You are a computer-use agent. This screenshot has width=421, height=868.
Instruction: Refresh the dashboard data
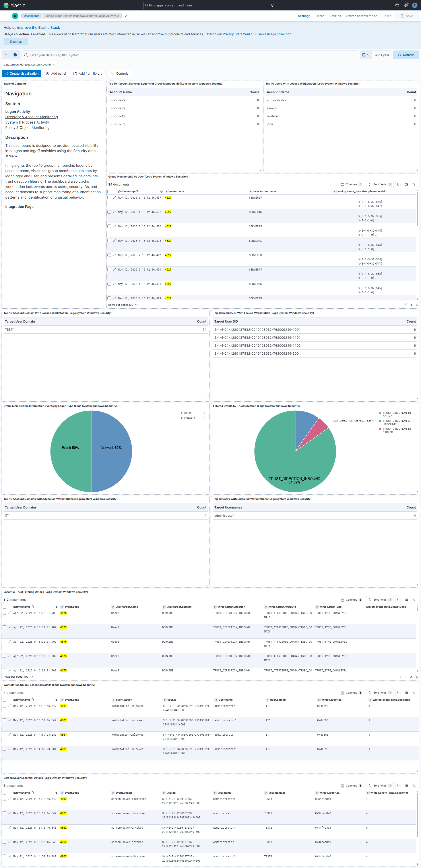[406, 55]
